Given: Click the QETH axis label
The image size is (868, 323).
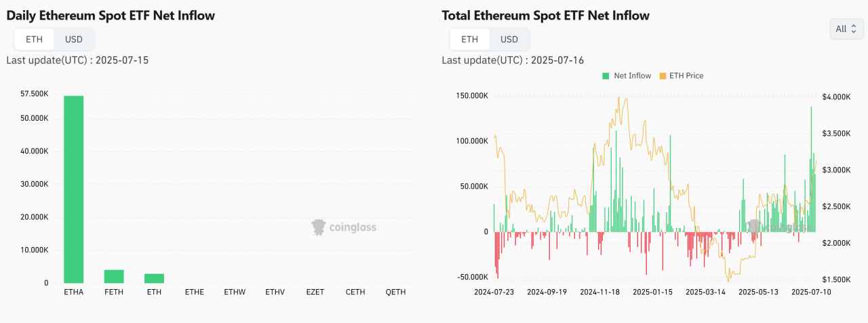Looking at the screenshot, I should pyautogui.click(x=395, y=292).
